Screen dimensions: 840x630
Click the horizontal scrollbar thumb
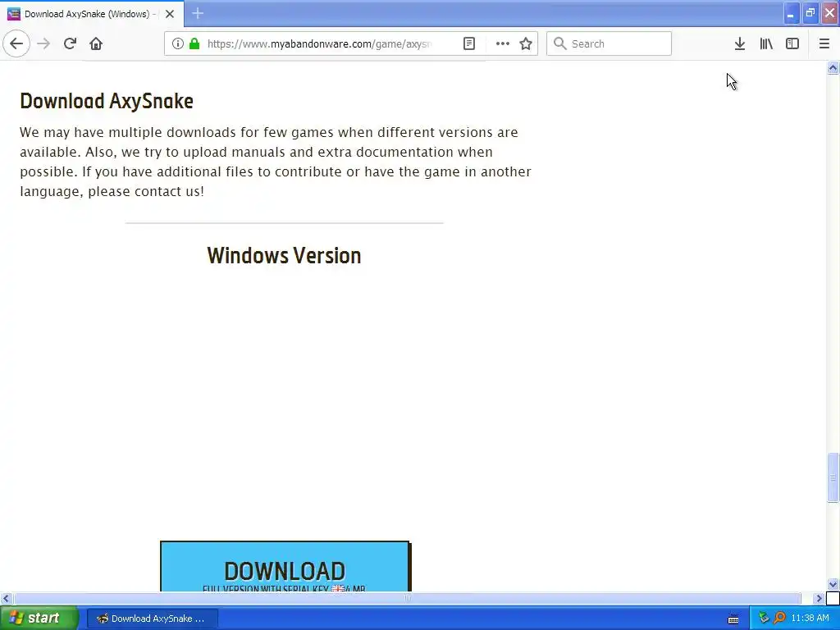(x=407, y=598)
